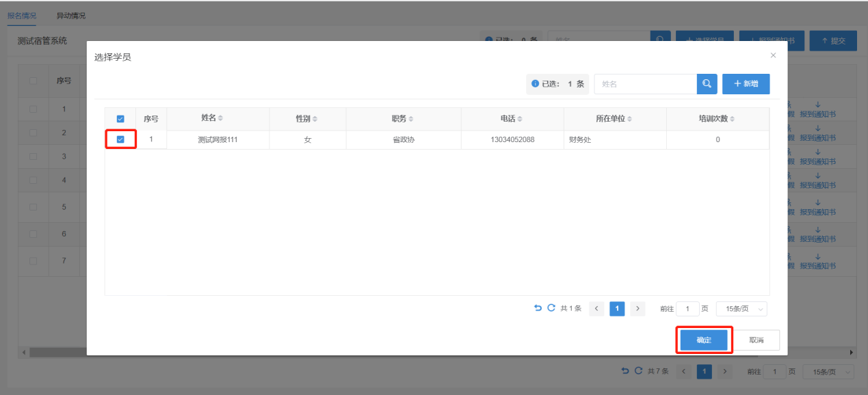Click the 确定 confirm button

pyautogui.click(x=704, y=340)
